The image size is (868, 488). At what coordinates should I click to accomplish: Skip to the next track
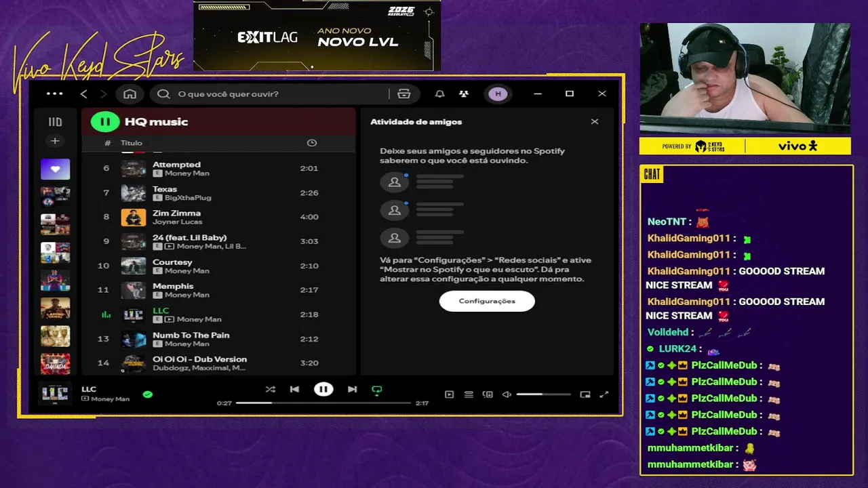pyautogui.click(x=352, y=389)
